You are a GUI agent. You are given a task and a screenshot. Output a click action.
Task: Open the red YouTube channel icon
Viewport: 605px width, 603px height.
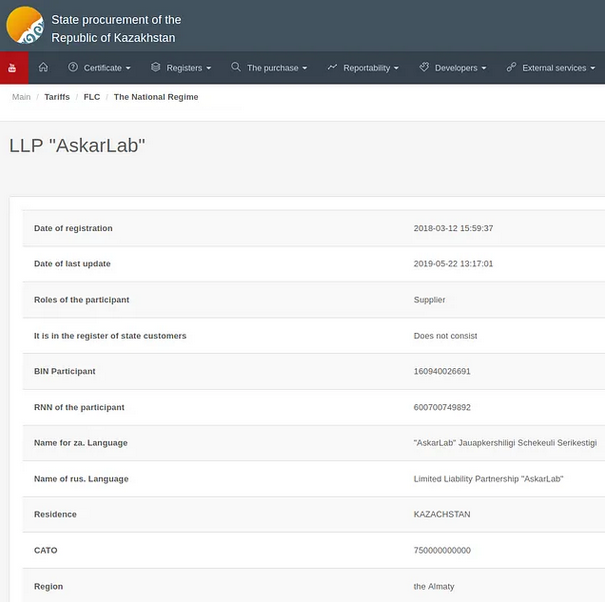coord(13,68)
